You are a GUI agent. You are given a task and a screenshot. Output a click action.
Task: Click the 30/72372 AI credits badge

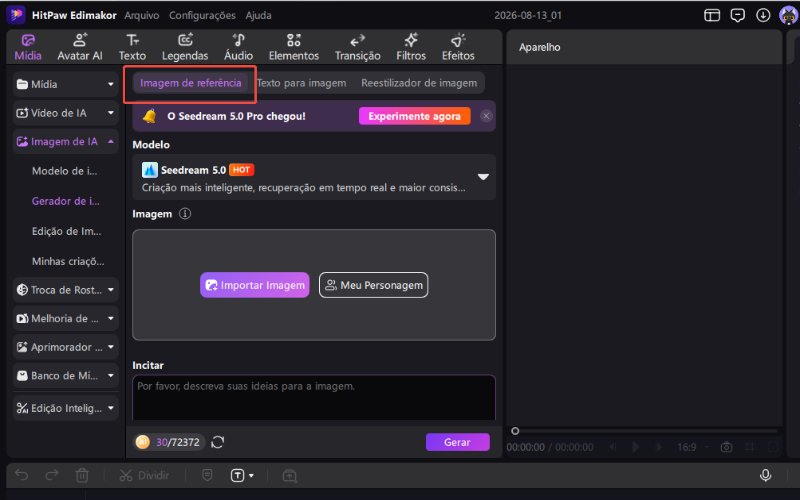(168, 442)
